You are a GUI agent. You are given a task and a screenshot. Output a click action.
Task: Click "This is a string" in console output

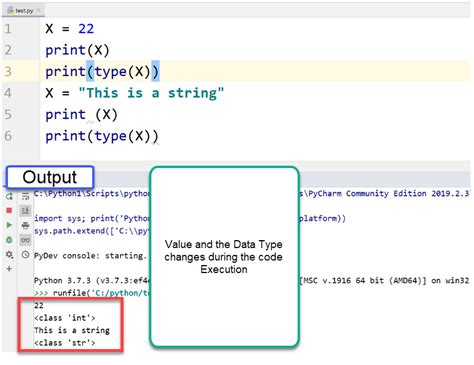(x=72, y=330)
